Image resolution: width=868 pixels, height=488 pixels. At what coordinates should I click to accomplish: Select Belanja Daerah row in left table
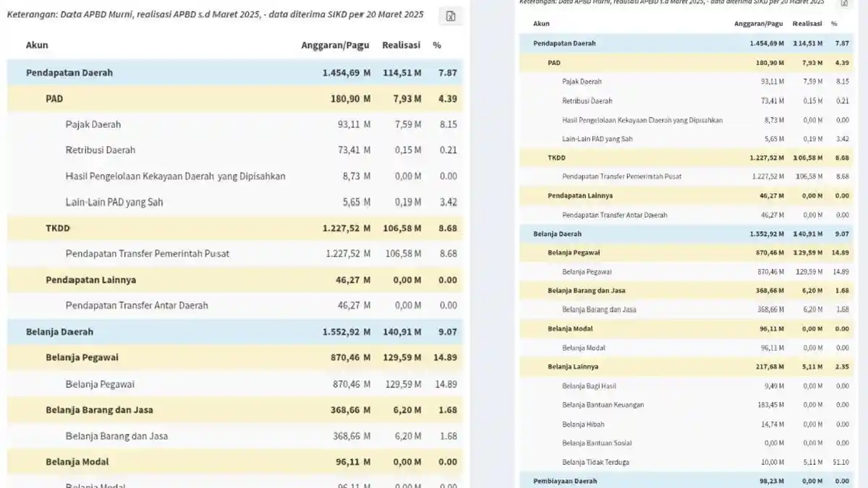[x=235, y=332]
